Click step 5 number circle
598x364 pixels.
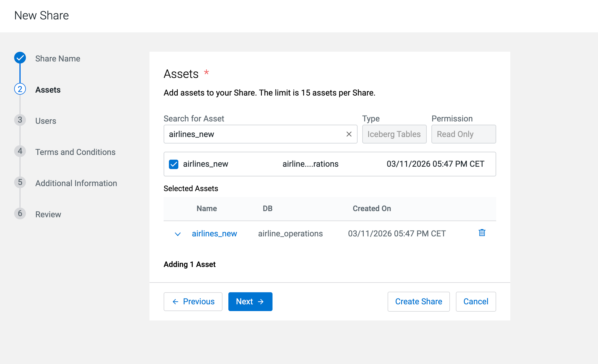[x=20, y=183]
